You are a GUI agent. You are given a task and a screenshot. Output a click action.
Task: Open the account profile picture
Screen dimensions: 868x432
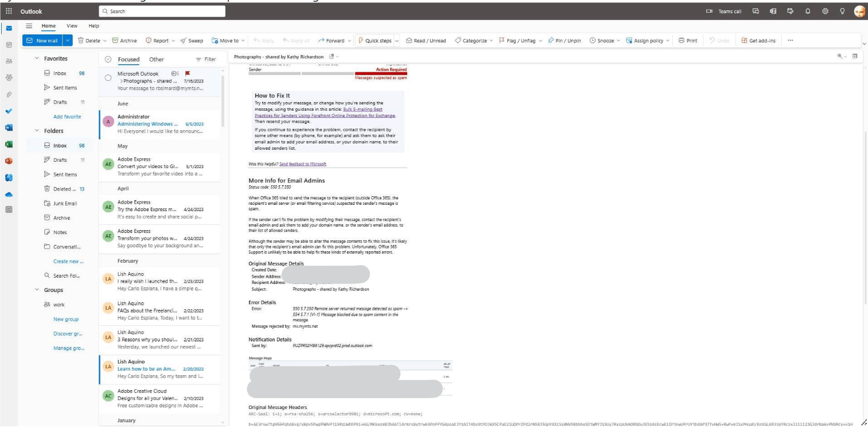(859, 11)
